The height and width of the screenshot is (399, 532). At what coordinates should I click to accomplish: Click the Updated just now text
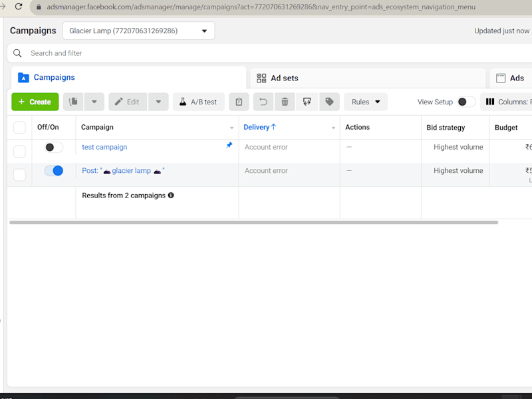coord(501,31)
